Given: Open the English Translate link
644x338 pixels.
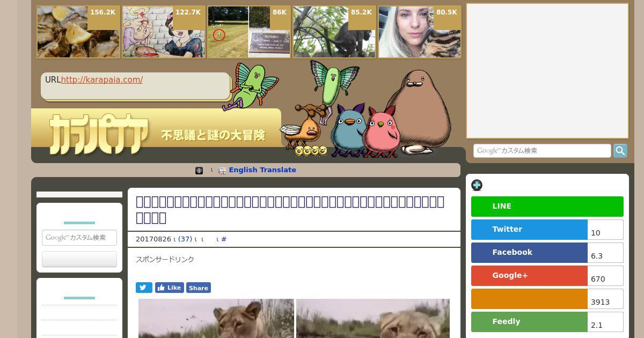Looking at the screenshot, I should tap(262, 170).
